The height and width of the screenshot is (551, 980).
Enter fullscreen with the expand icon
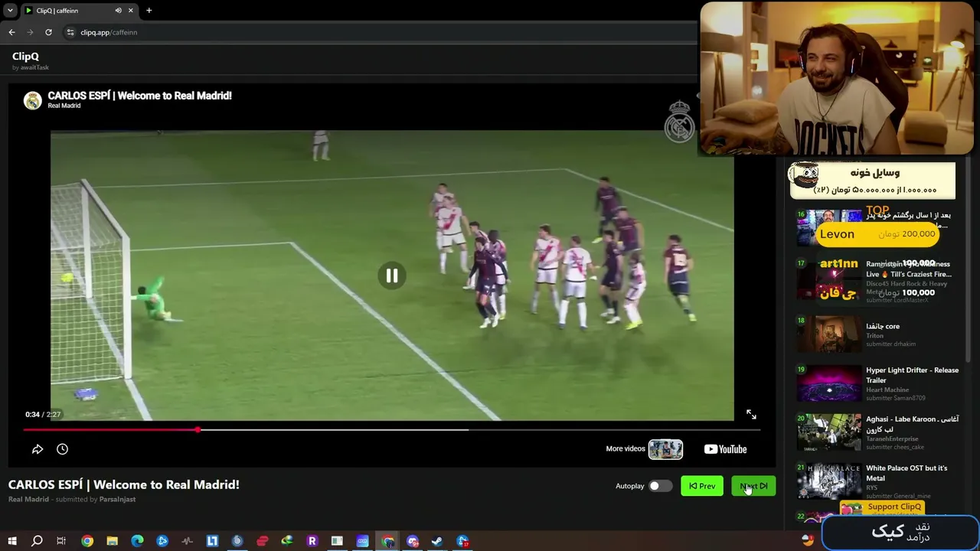[x=751, y=415]
